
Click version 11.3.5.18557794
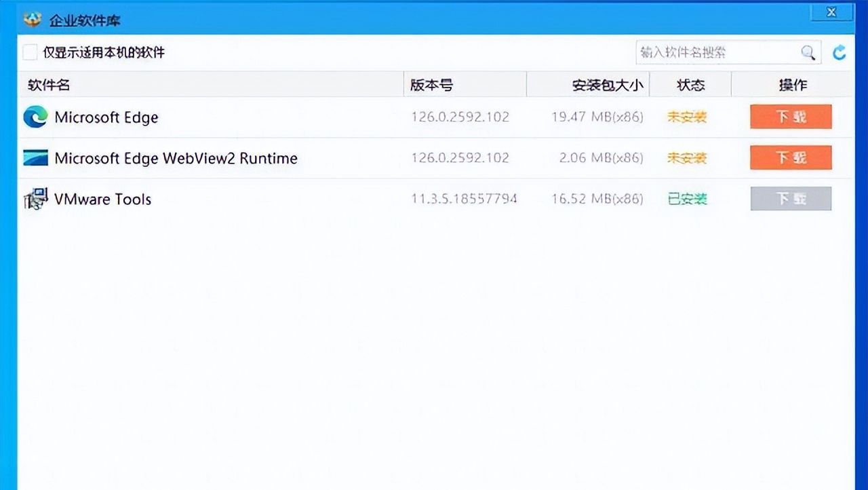point(464,198)
